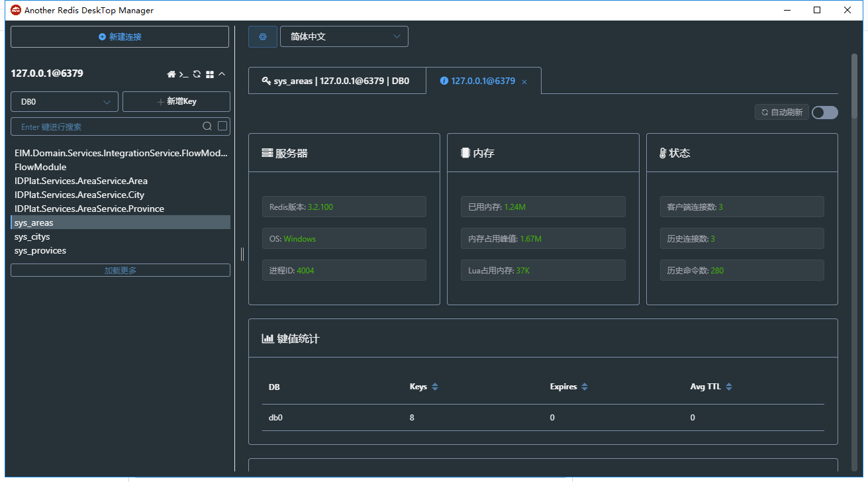This screenshot has height=482, width=868.
Task: Select the FlowModule key
Action: click(x=121, y=167)
